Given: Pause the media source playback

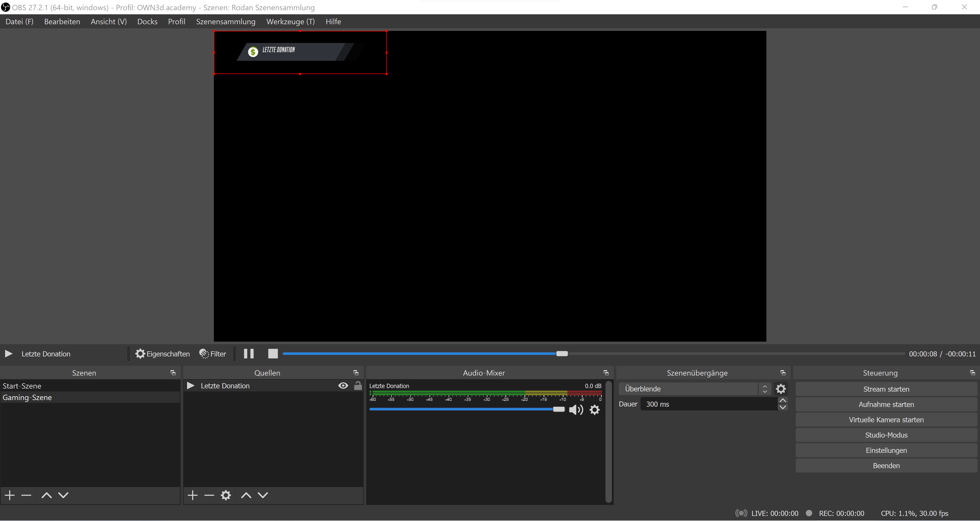Looking at the screenshot, I should pos(248,354).
